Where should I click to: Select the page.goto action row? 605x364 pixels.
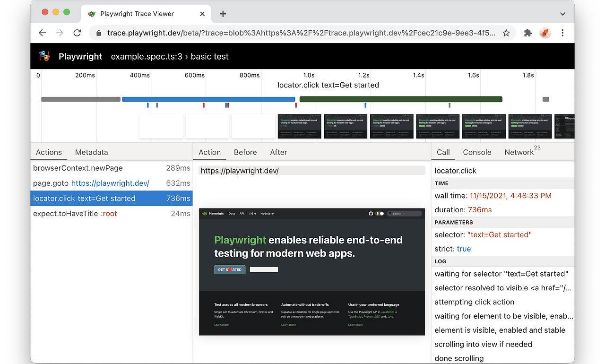pyautogui.click(x=112, y=183)
